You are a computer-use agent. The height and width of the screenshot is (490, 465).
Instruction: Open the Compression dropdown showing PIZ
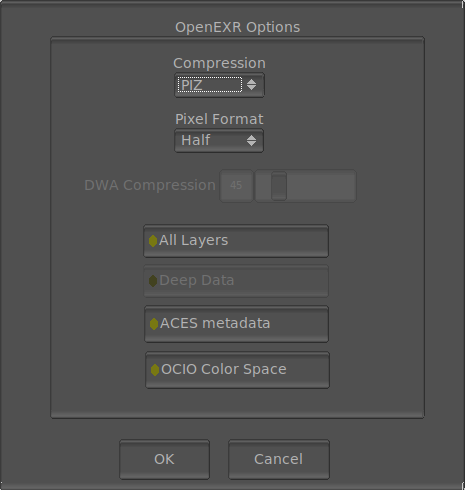tap(219, 85)
